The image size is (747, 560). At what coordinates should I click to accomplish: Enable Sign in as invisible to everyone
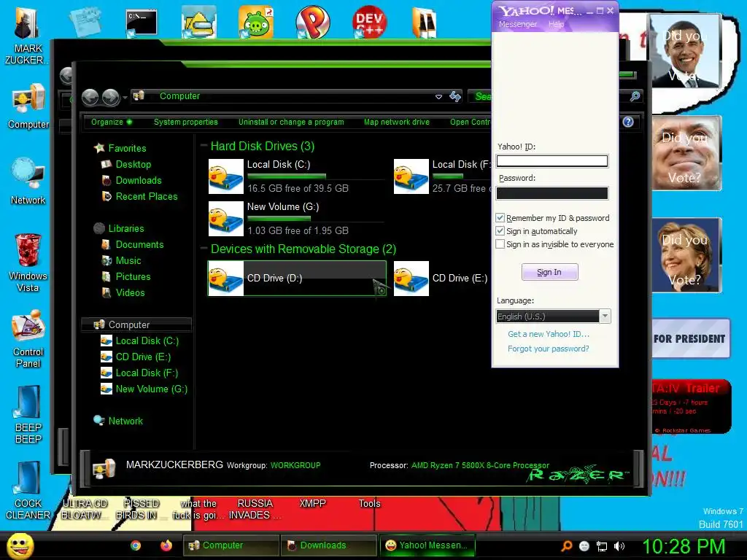500,244
